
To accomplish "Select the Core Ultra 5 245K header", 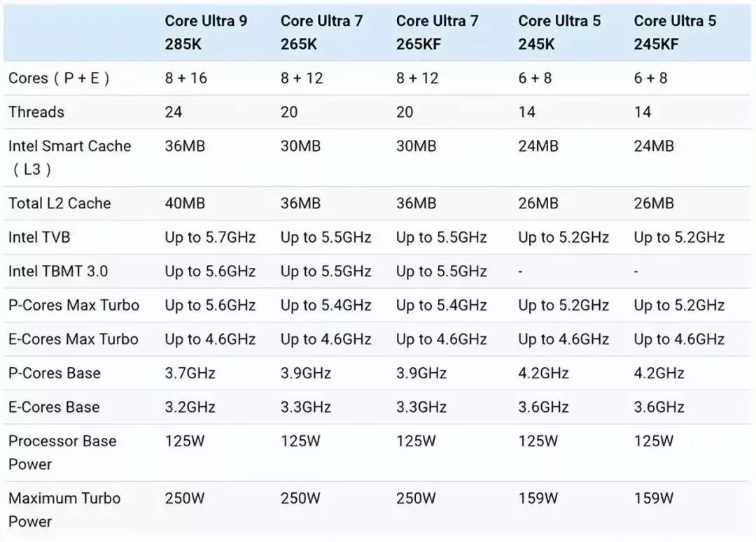I will [559, 32].
